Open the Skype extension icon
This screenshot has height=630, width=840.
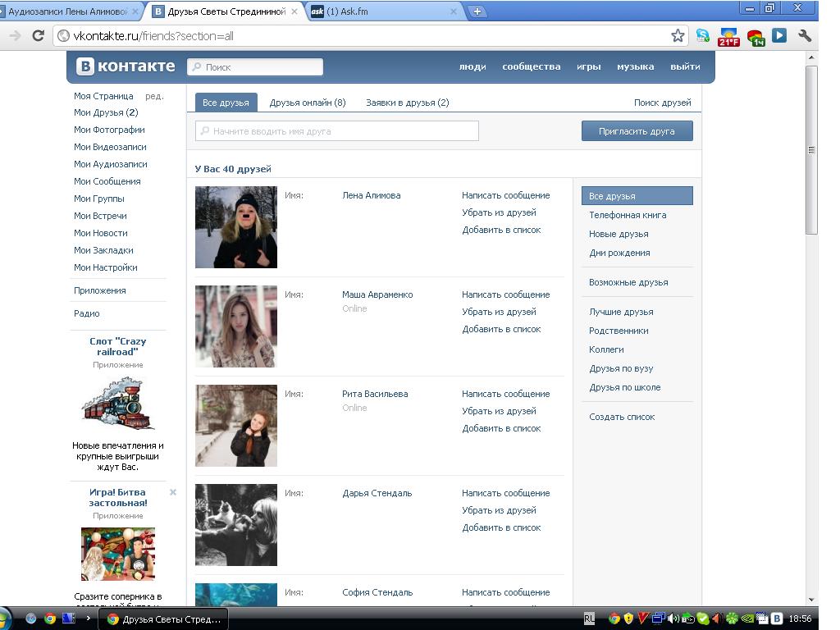(x=702, y=36)
